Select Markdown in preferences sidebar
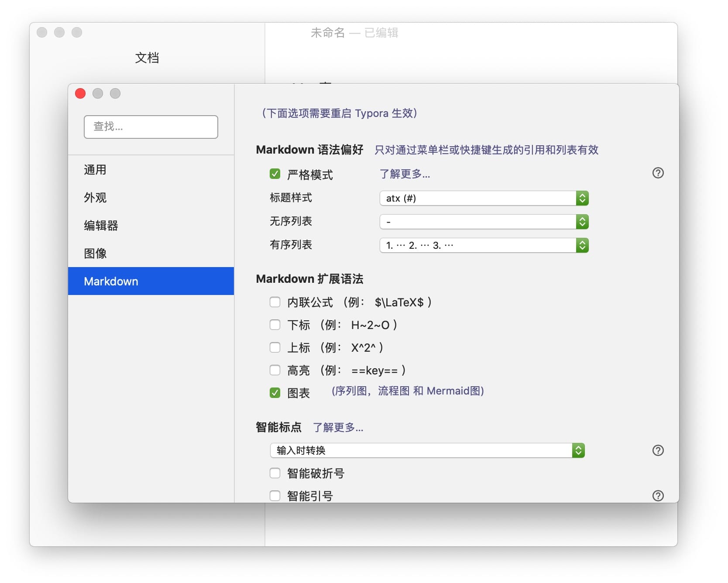Image resolution: width=728 pixels, height=583 pixels. (151, 281)
